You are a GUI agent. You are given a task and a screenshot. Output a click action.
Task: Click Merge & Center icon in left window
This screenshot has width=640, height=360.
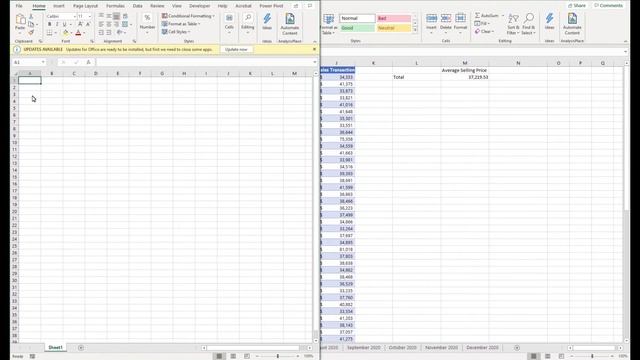tap(125, 24)
